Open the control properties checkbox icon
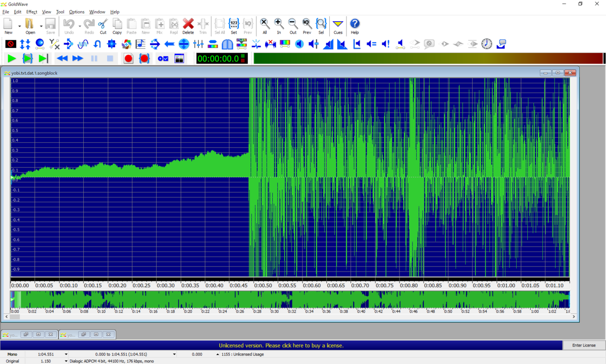This screenshot has width=606, height=364. point(163,59)
